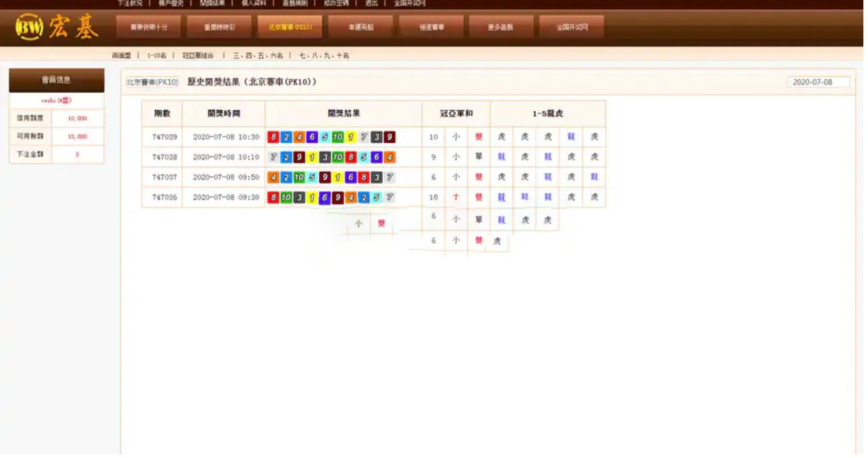Click orange ball 4 ending draw 747038

coord(389,157)
